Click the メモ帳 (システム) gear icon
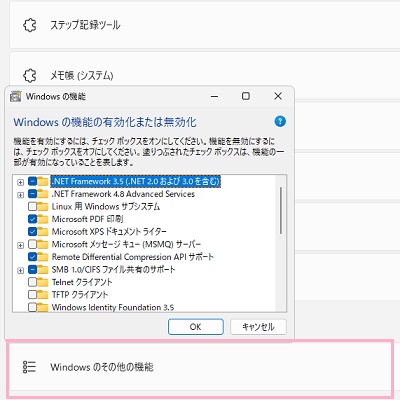 coord(30,75)
